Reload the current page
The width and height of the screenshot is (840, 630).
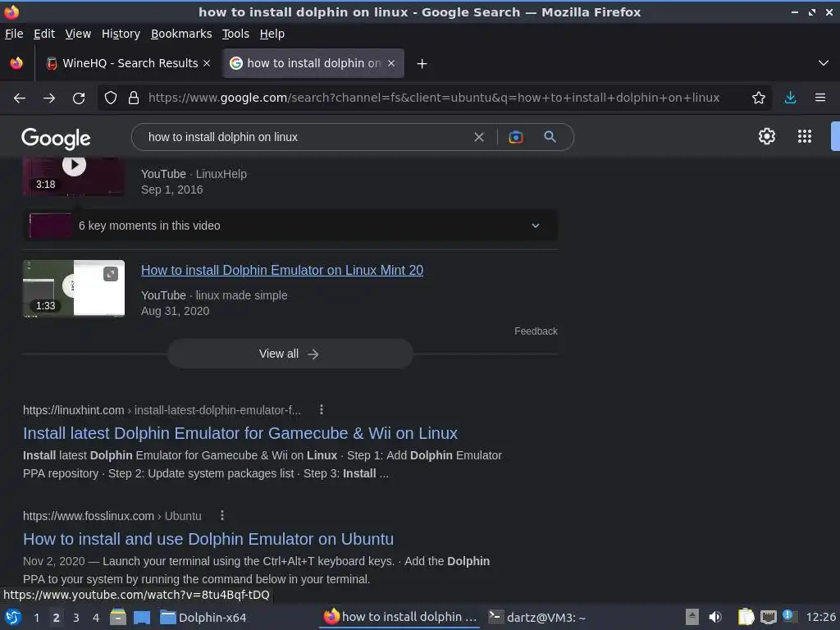point(79,98)
